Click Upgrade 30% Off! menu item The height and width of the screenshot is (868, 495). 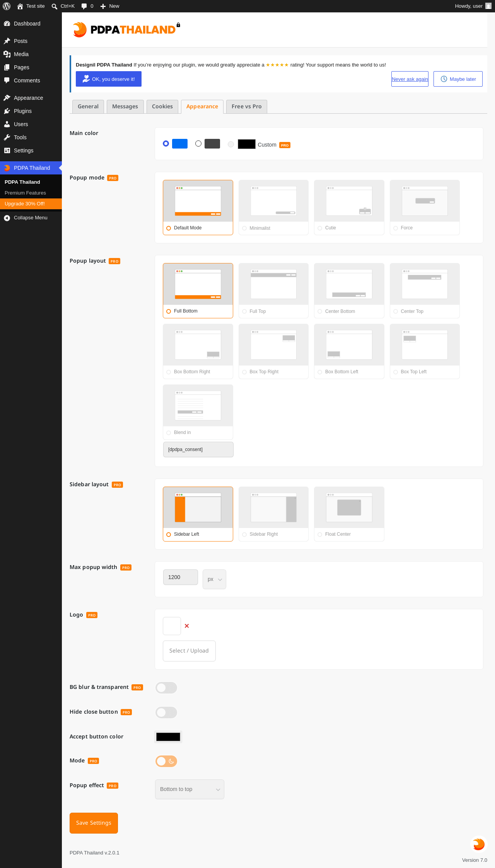coord(31,204)
